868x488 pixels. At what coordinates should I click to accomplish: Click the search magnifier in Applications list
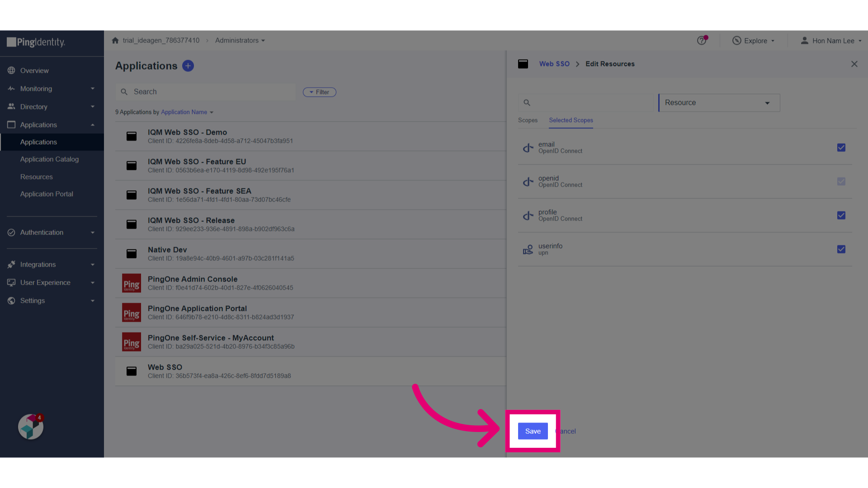coord(124,92)
